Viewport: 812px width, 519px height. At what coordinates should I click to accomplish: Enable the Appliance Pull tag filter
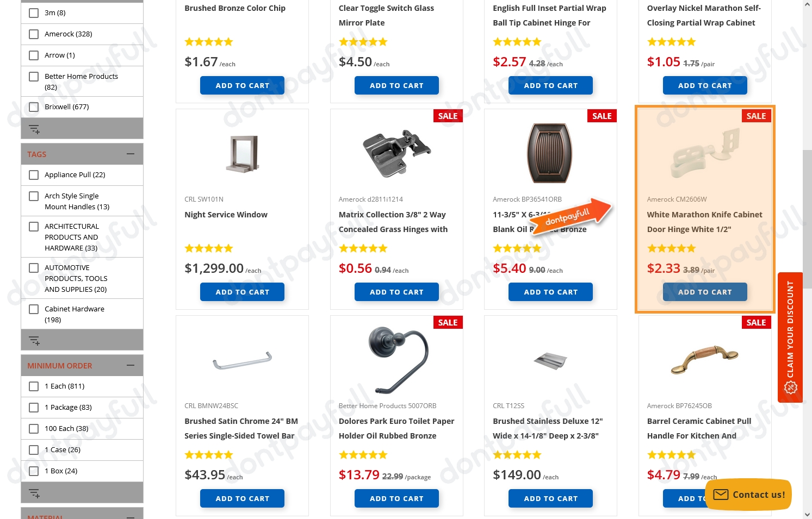coord(33,174)
